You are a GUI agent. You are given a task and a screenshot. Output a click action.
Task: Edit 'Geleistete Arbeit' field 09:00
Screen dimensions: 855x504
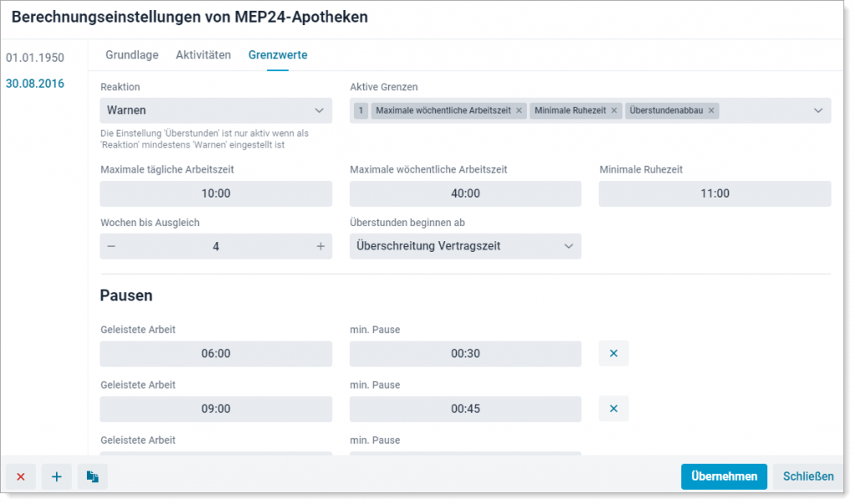tap(216, 409)
